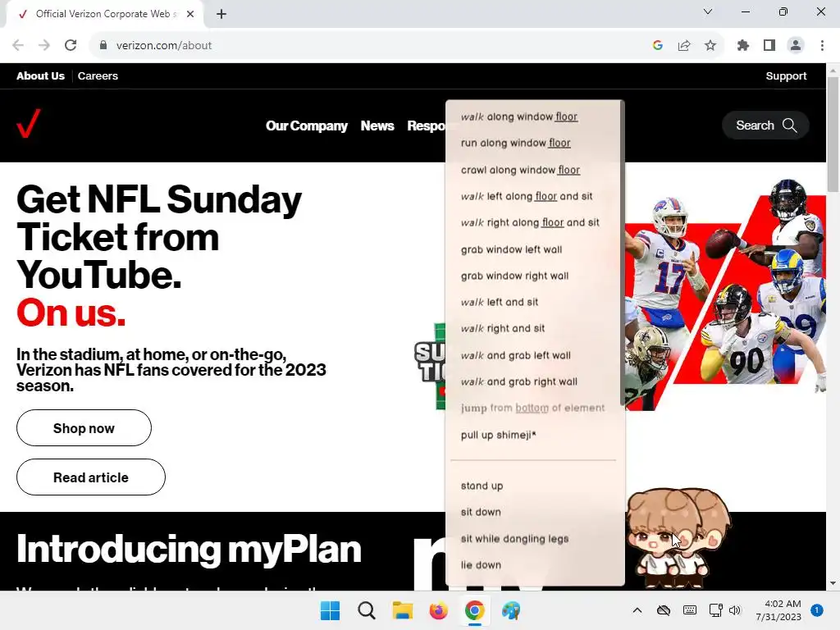Open the volume tray icon

(735, 610)
